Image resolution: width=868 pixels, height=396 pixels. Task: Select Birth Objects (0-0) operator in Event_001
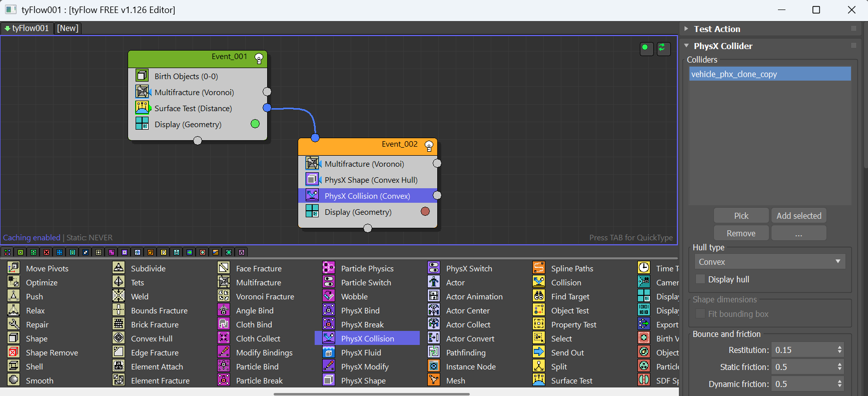198,76
